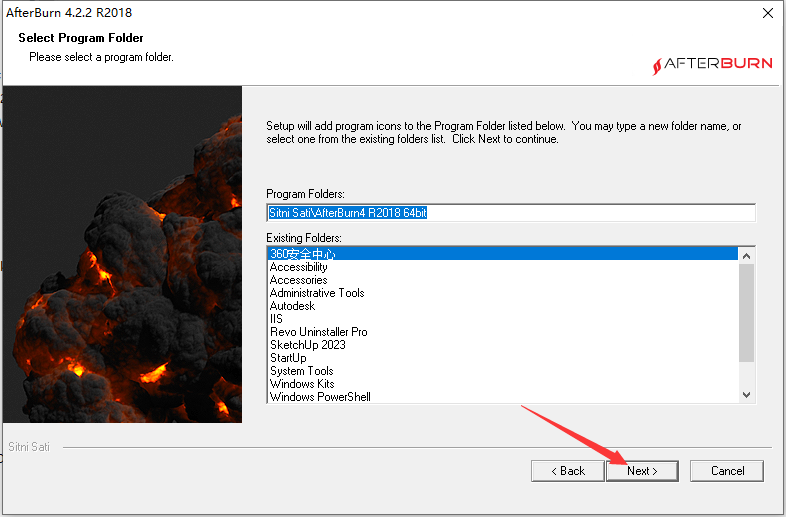Select the Windows Kits folder
This screenshot has height=517, width=786.
pyautogui.click(x=503, y=384)
